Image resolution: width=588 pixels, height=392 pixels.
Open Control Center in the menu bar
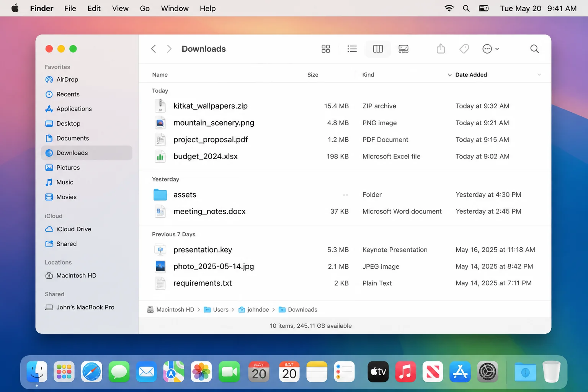[484, 8]
